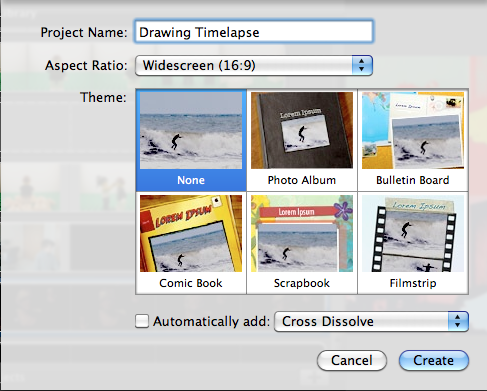Image resolution: width=487 pixels, height=391 pixels.
Task: Enable the Automatically add checkbox
Action: click(x=142, y=321)
